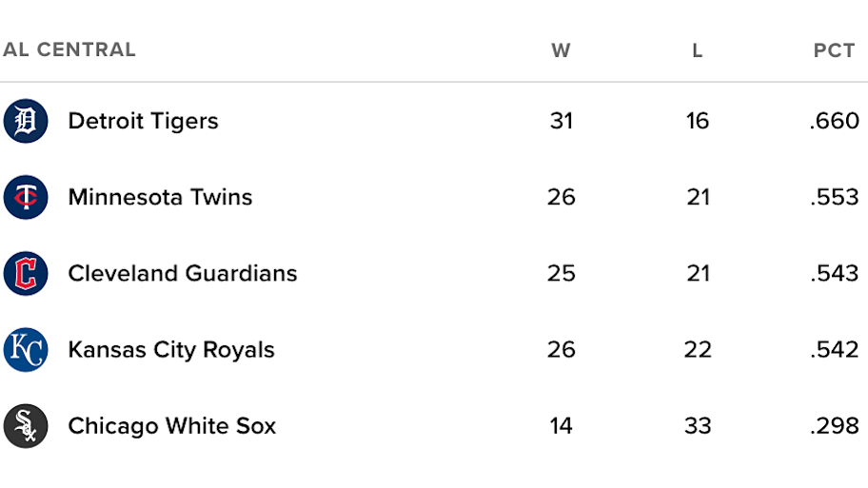Screen dimensions: 868x488
Task: Click the Minnesota Twins logo icon
Action: tap(26, 197)
